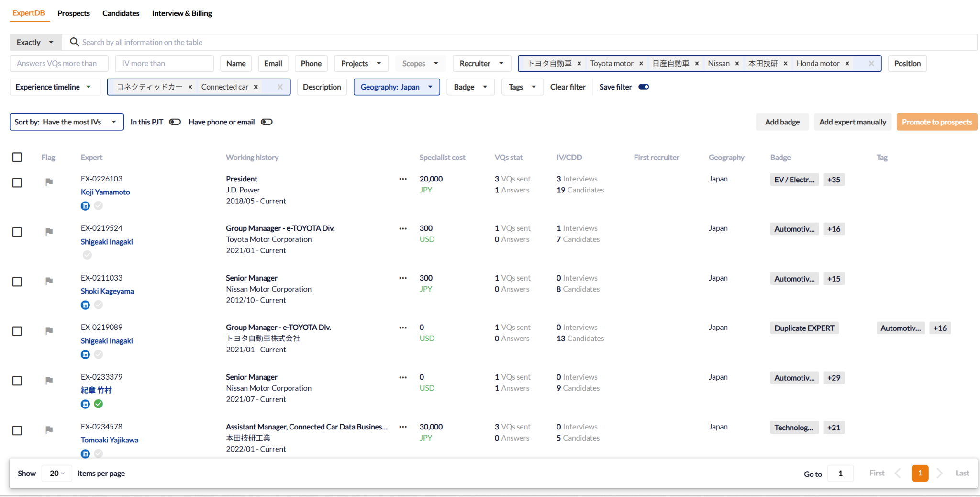Open Tomoaki Yajikawa's expert profile link
The image size is (980, 497).
(x=110, y=440)
